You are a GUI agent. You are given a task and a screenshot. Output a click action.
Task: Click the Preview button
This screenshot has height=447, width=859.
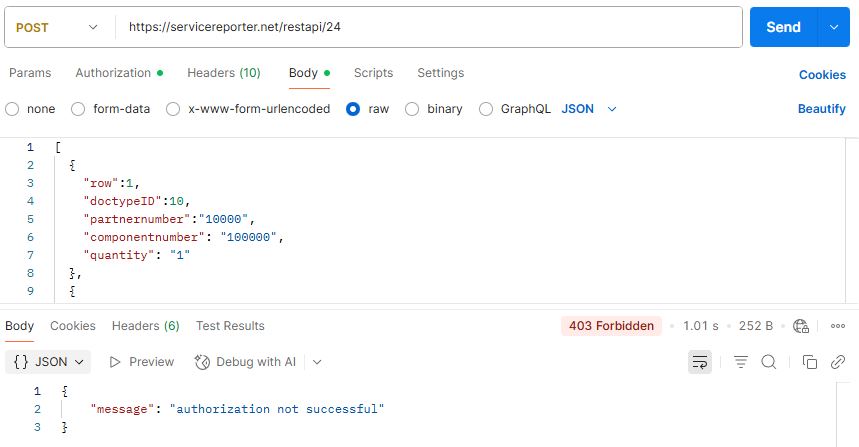[142, 362]
